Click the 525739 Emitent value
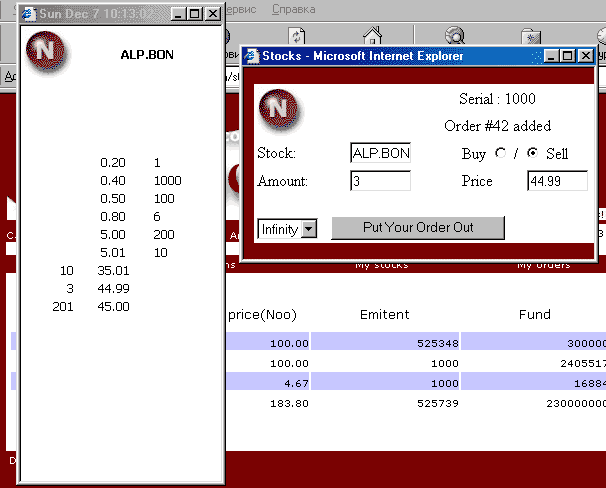 [437, 403]
